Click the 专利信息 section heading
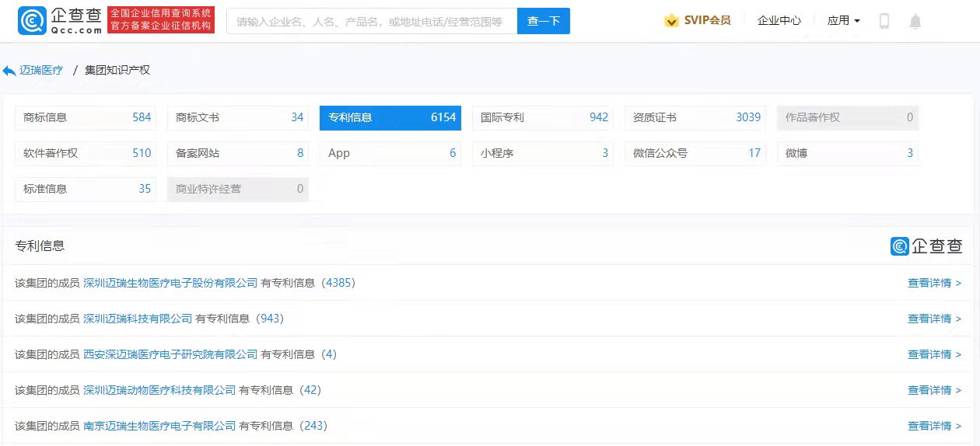Image resolution: width=980 pixels, height=446 pixels. point(40,246)
